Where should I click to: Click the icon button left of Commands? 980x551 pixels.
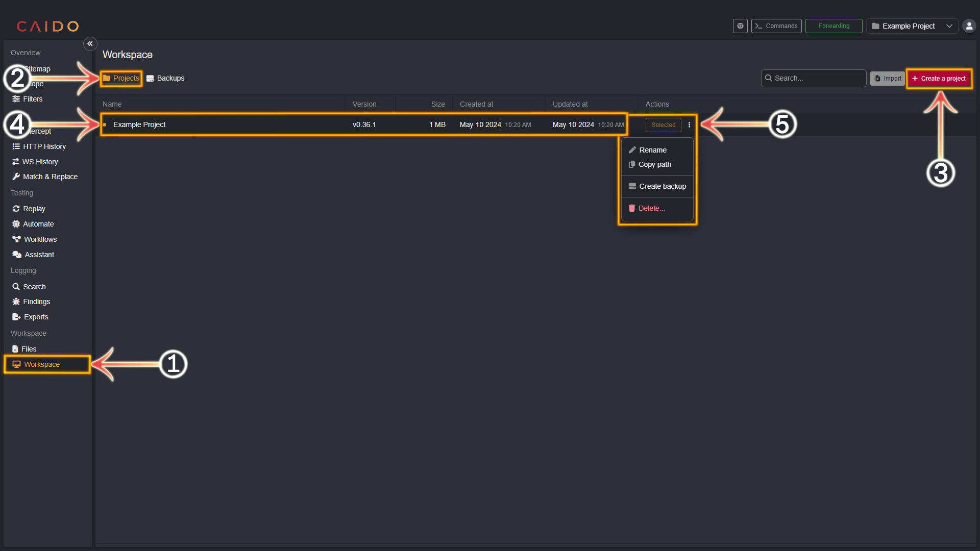(x=740, y=26)
